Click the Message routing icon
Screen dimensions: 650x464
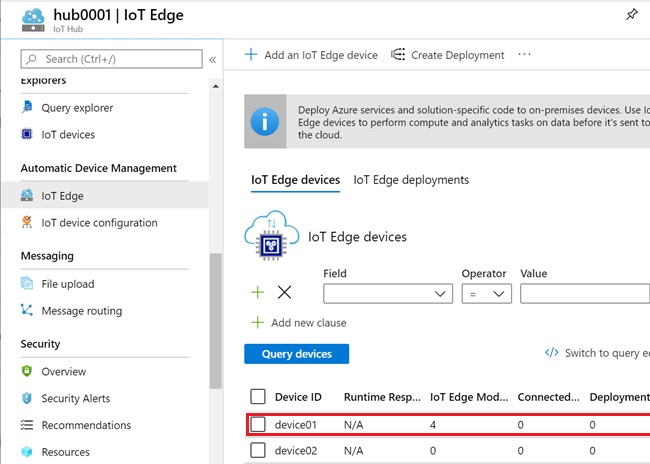(x=27, y=310)
